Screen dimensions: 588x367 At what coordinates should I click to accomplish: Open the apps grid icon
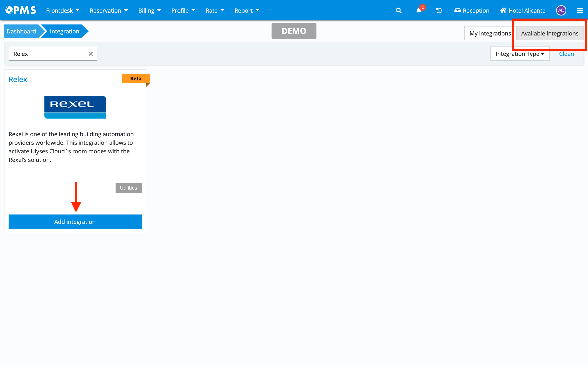click(580, 10)
